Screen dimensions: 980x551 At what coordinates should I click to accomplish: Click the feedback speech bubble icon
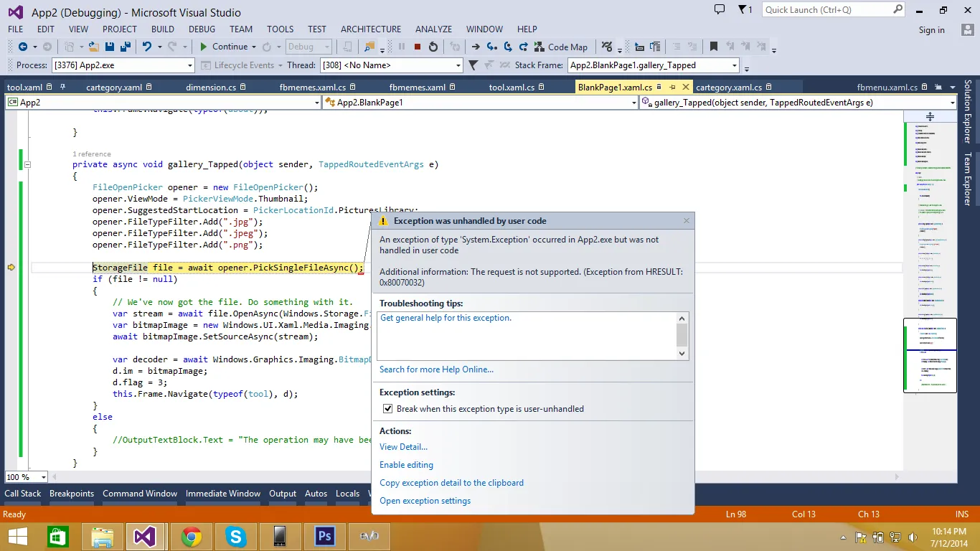pyautogui.click(x=720, y=9)
